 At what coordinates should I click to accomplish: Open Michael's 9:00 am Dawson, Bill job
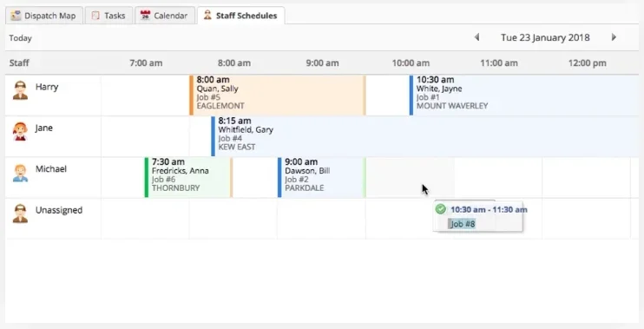coord(322,177)
